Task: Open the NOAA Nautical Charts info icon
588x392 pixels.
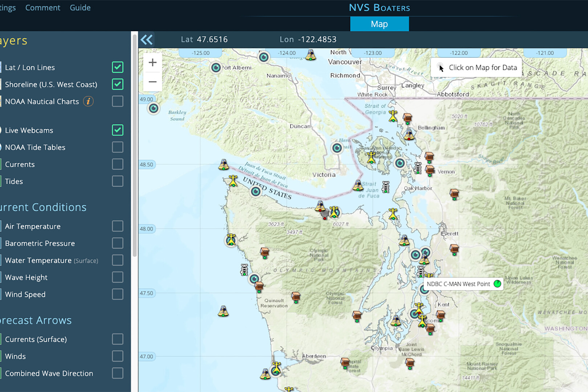Action: click(88, 101)
